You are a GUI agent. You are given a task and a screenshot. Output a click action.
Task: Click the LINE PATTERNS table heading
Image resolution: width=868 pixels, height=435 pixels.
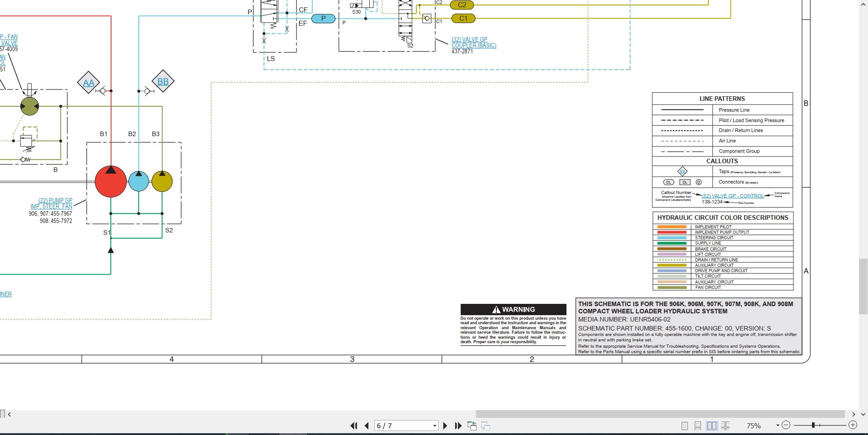pyautogui.click(x=722, y=99)
